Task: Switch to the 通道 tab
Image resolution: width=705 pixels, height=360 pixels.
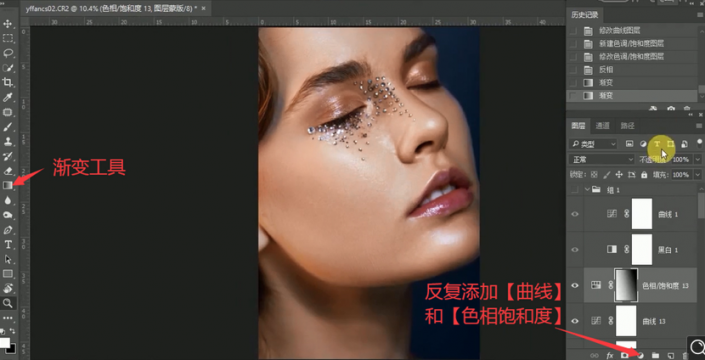Action: [x=602, y=126]
